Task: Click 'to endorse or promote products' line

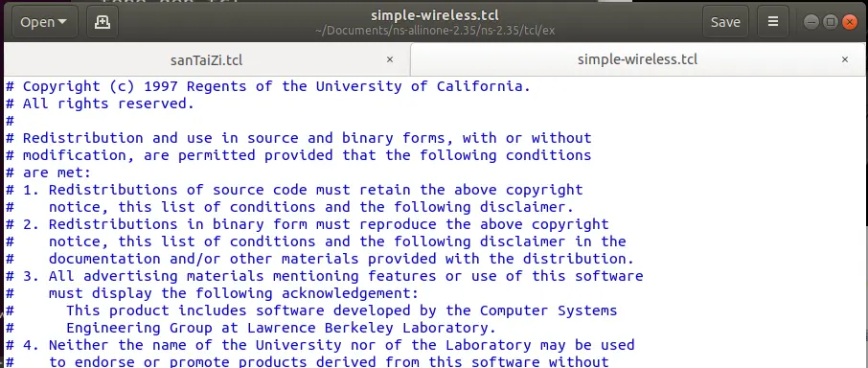Action: tap(308, 362)
